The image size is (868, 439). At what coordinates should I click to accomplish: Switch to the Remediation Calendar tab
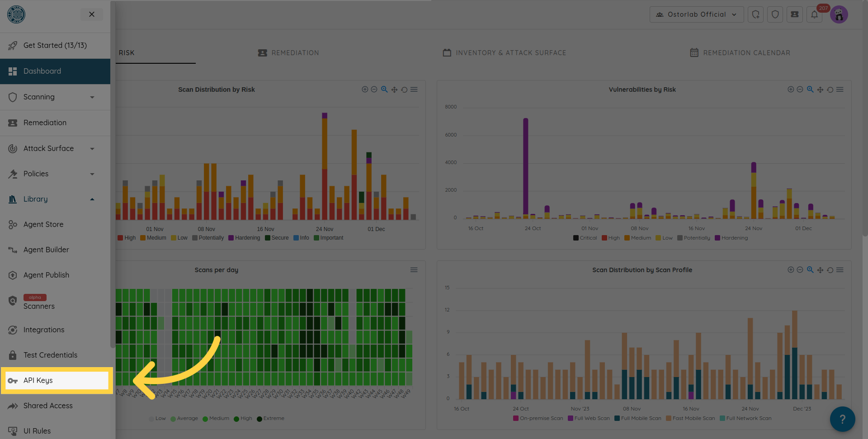click(740, 53)
